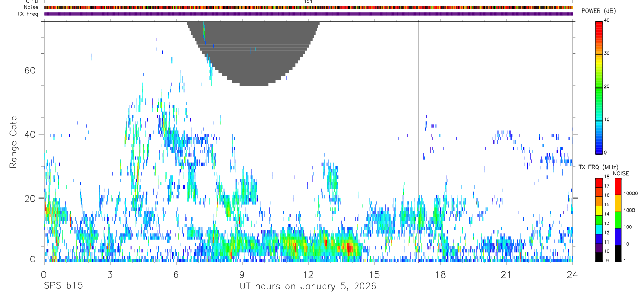Click the TX Freq row label above the plot

(28, 14)
